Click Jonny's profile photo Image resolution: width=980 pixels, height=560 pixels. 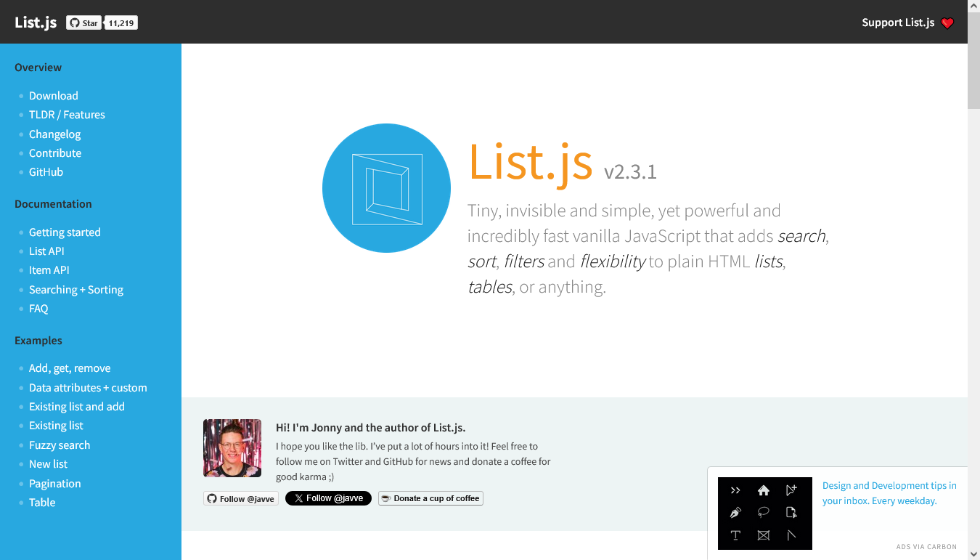(x=232, y=448)
